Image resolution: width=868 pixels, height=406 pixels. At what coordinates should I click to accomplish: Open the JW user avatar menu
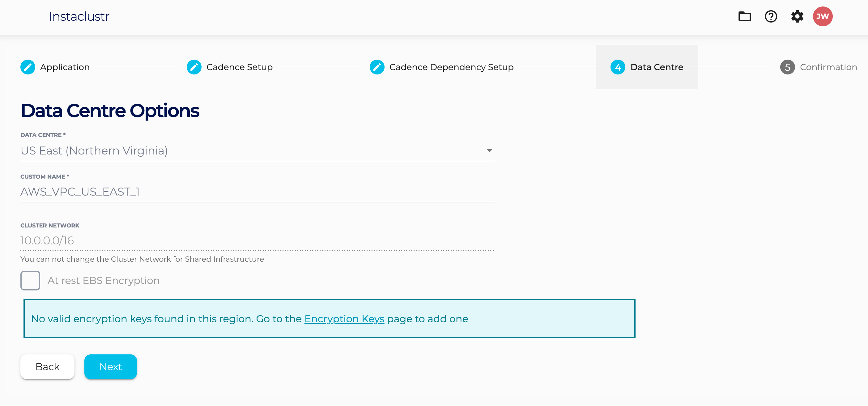click(822, 16)
